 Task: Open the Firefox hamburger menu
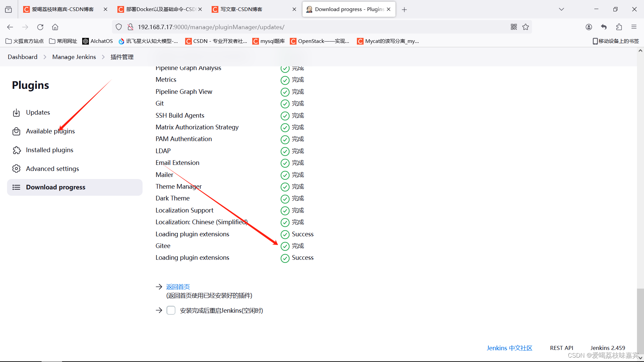point(634,27)
